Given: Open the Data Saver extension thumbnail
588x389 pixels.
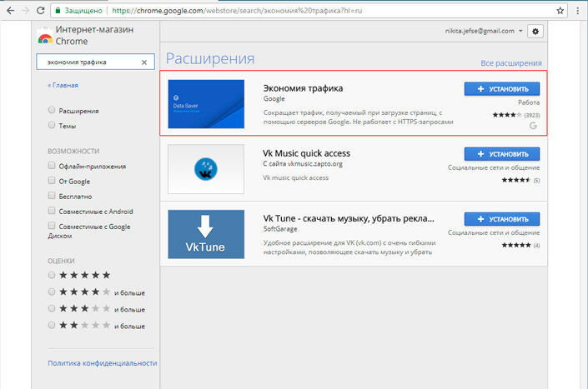Looking at the screenshot, I should [206, 104].
